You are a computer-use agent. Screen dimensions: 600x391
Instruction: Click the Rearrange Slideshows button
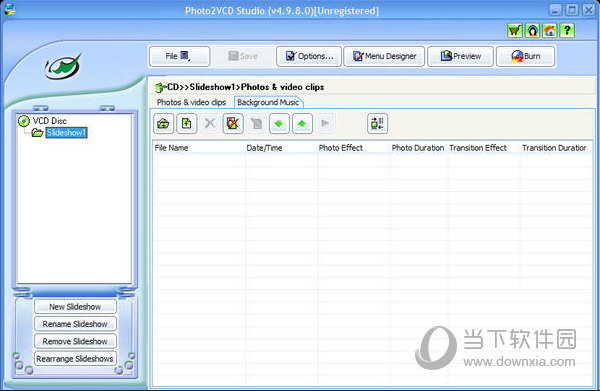[x=75, y=358]
